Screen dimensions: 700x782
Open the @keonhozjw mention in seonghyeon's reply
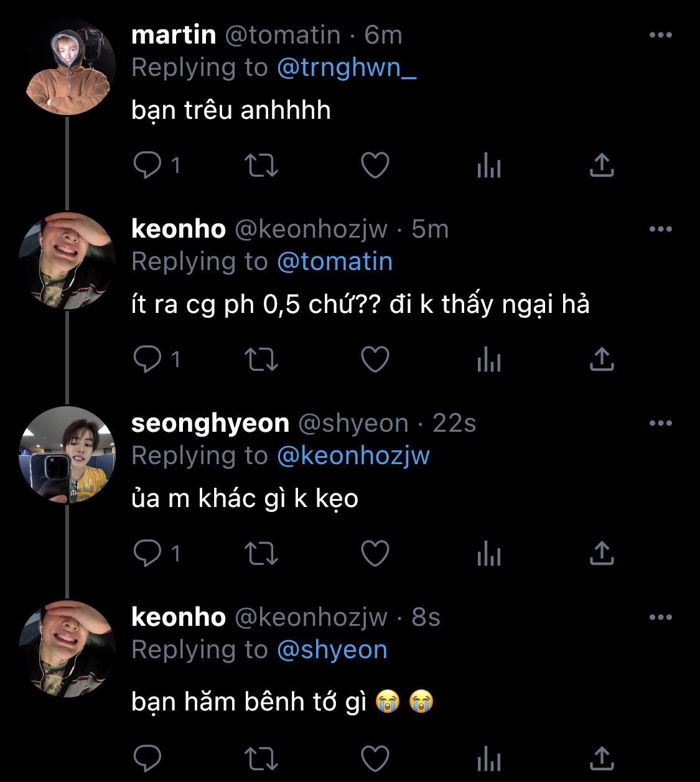point(353,456)
